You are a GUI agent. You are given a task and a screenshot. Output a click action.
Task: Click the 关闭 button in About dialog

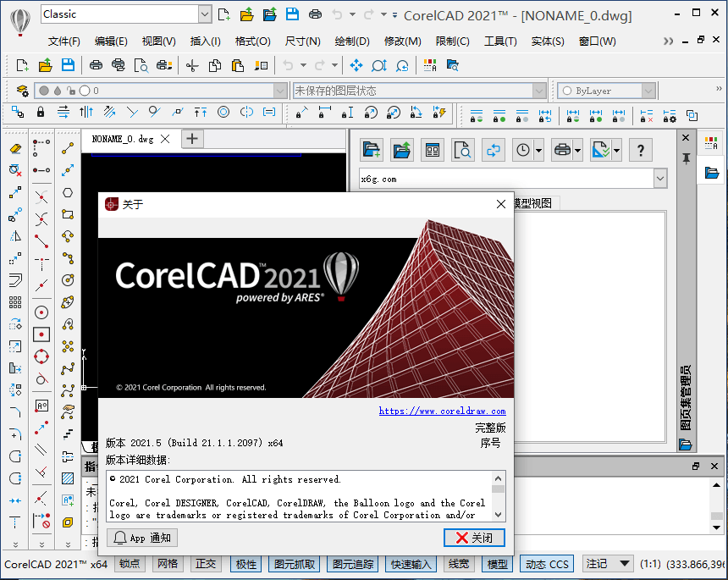474,538
